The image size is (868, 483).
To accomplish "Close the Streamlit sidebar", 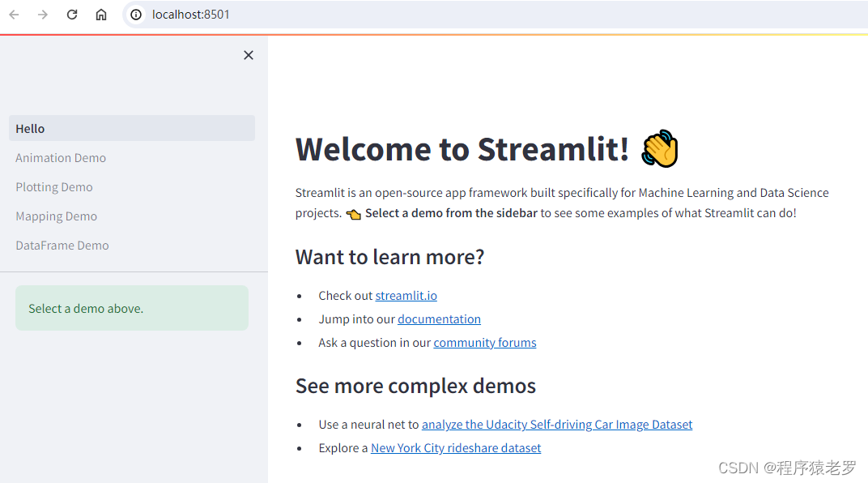I will pos(248,55).
